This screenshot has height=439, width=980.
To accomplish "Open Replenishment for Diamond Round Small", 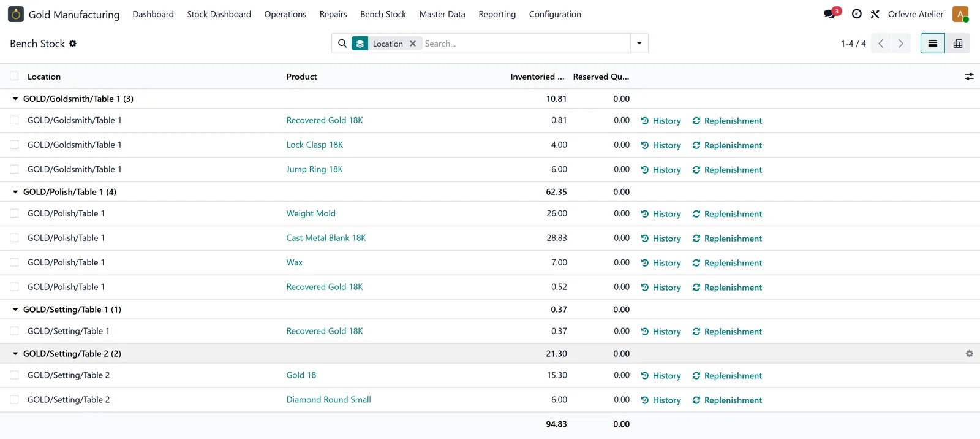I will 727,400.
